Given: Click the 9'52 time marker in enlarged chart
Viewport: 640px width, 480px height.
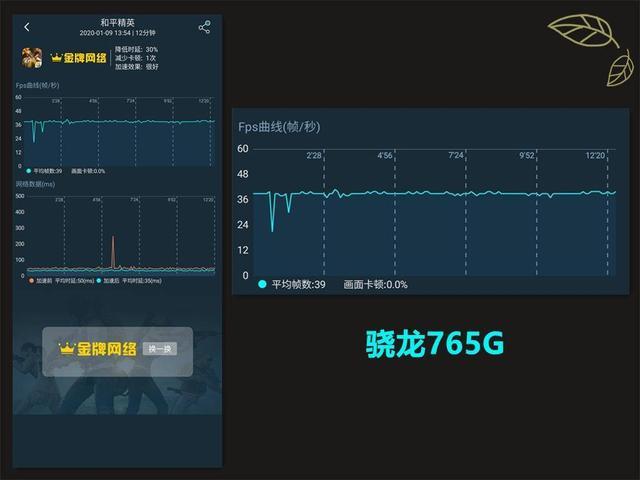Looking at the screenshot, I should [x=527, y=156].
